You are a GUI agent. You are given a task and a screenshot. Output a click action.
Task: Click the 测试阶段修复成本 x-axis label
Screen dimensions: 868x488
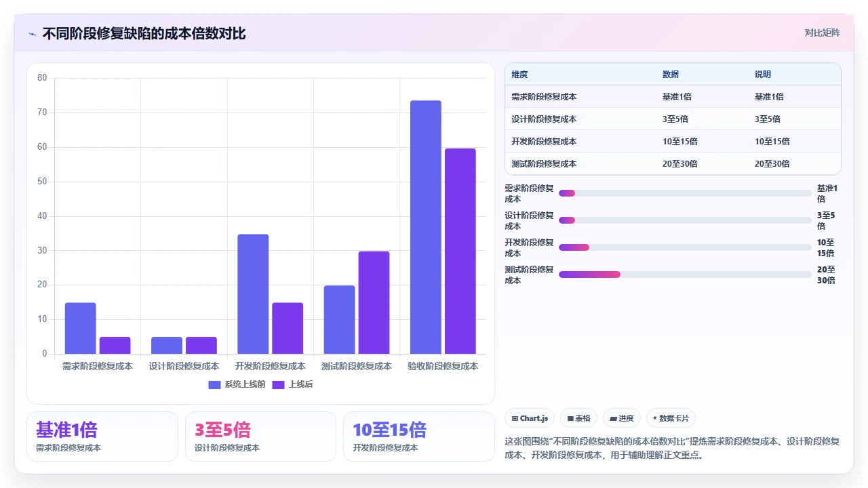[357, 366]
